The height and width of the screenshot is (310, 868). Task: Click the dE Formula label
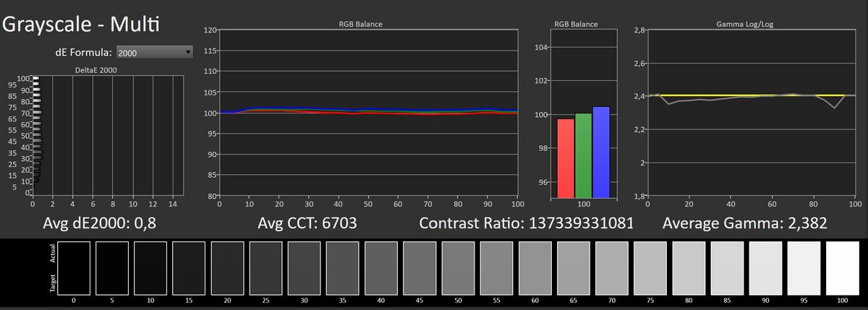coord(82,52)
